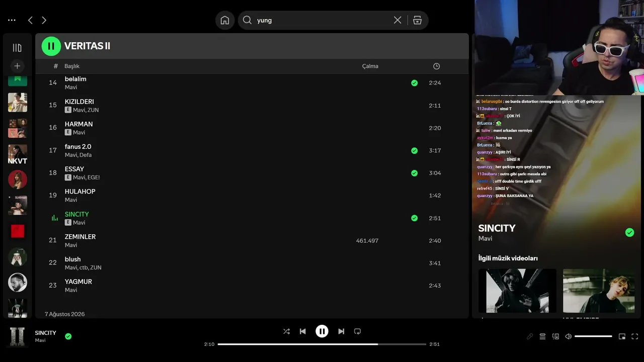Open the Defa artist link on fanus 2.0

pyautogui.click(x=86, y=155)
